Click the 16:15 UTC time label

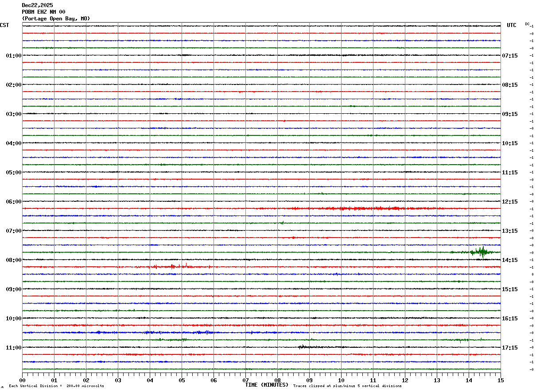510,319
